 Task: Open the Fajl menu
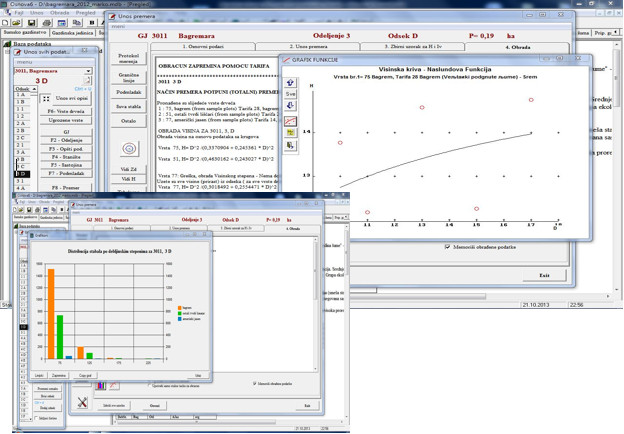point(20,13)
